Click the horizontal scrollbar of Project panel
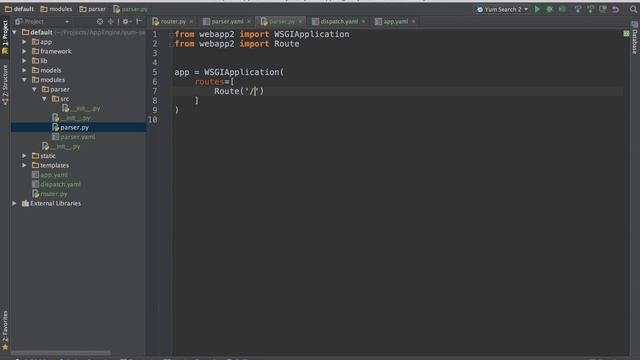 (x=61, y=352)
